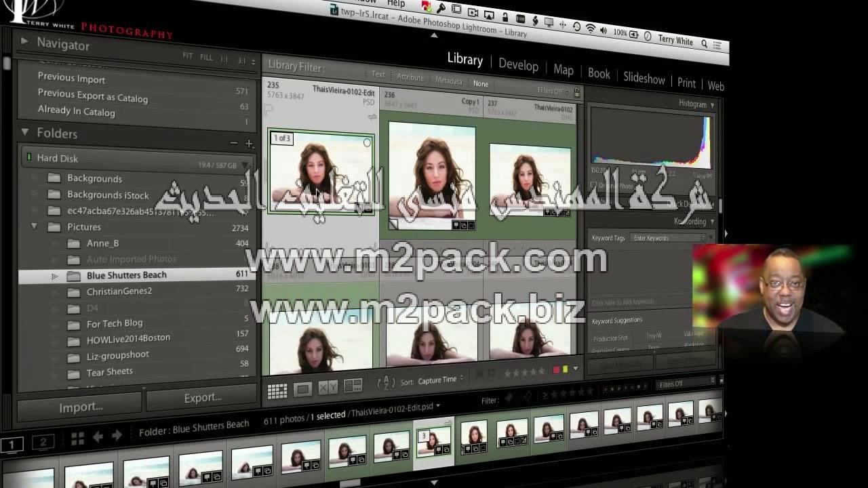Click the filter lock icon
The width and height of the screenshot is (868, 488).
tap(577, 92)
